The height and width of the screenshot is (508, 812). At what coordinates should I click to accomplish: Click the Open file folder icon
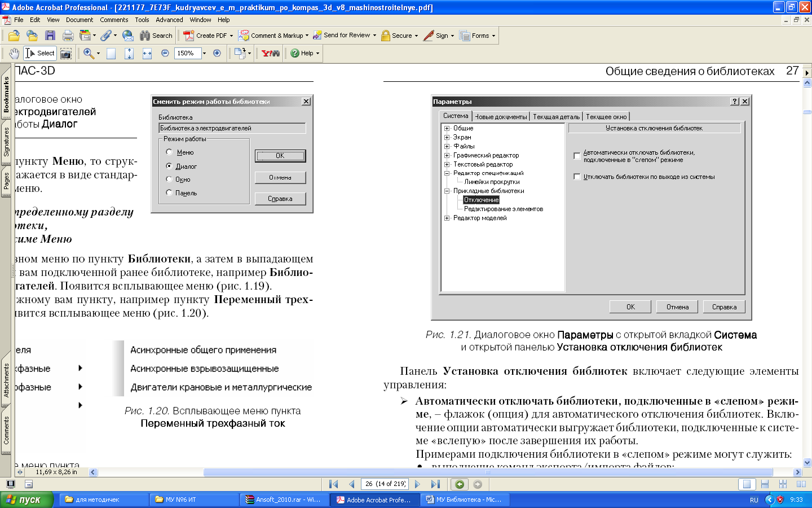coord(14,36)
